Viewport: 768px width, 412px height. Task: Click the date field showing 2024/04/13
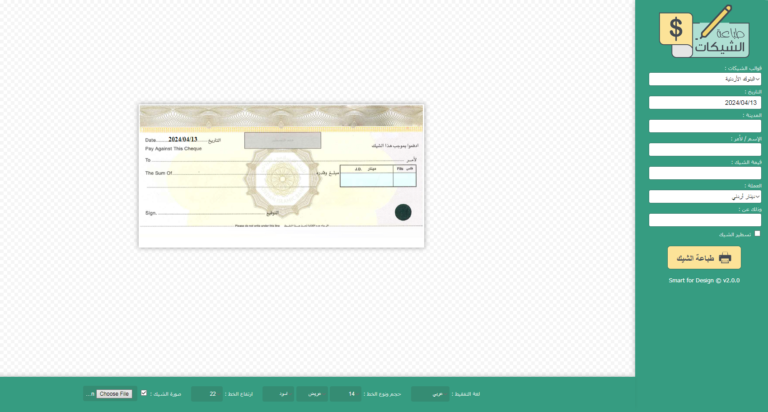pos(704,102)
